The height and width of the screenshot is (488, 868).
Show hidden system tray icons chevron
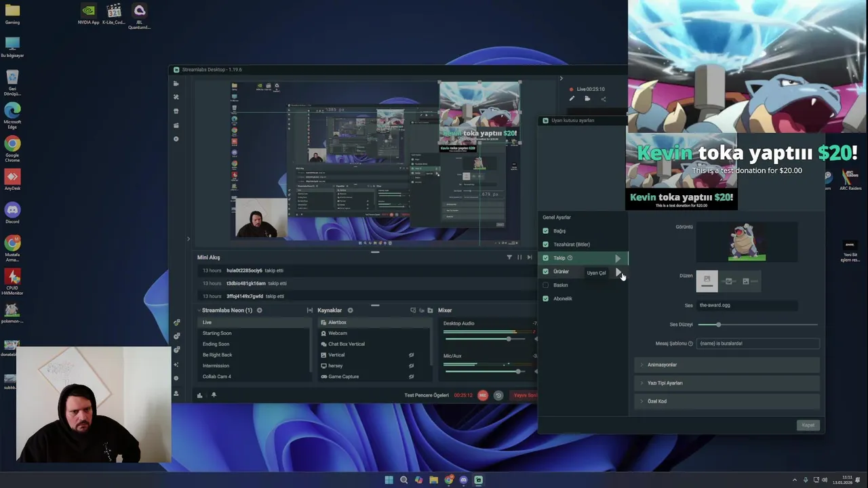click(795, 480)
